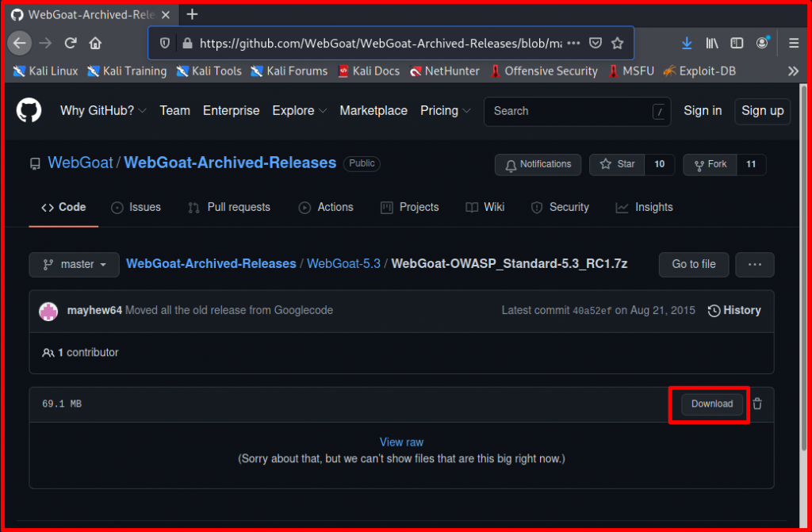Toggle bookmark star in address bar
The image size is (812, 532).
tap(618, 43)
